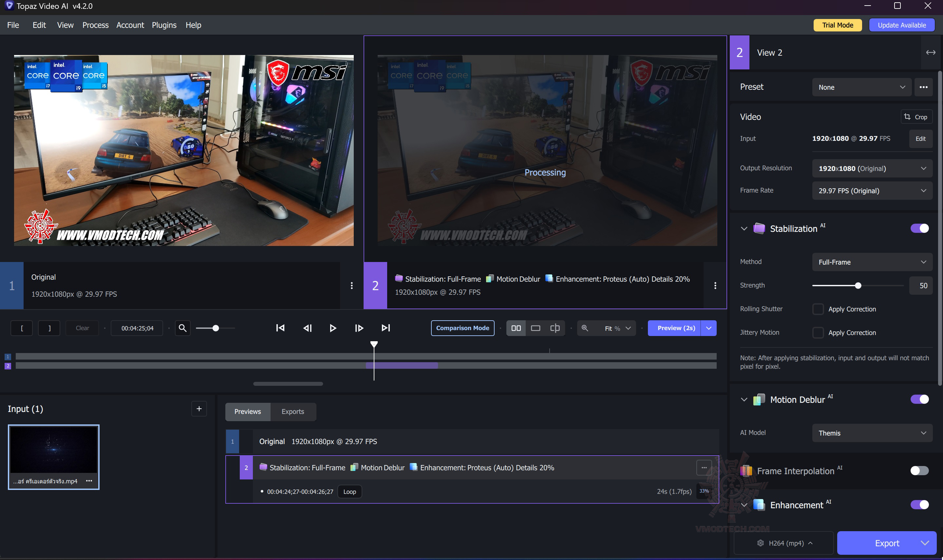
Task: Switch to the Exports tab
Action: [292, 412]
